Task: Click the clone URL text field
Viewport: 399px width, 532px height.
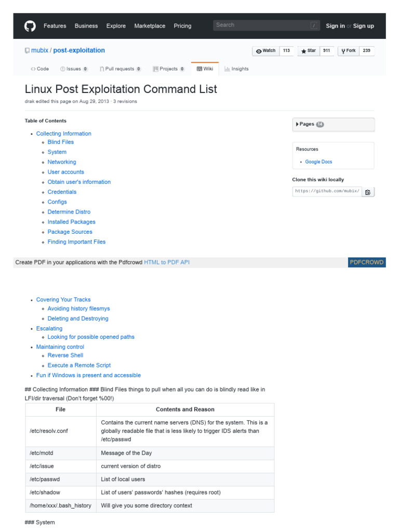Action: 327,191
